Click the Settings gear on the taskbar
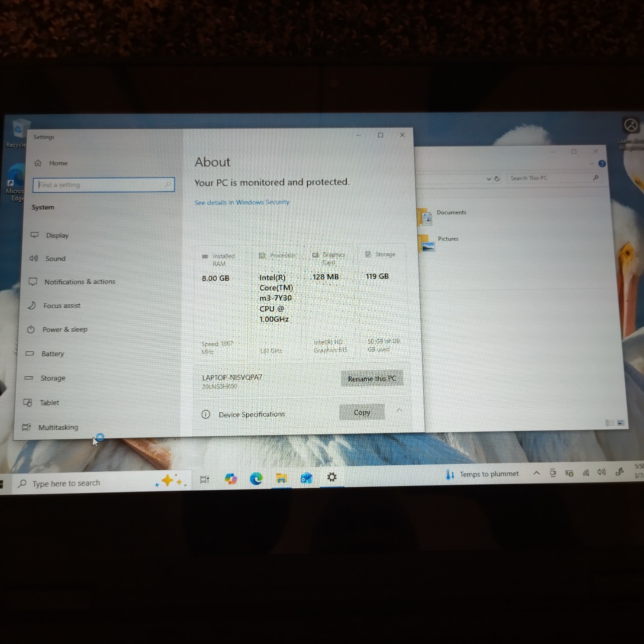 [x=332, y=477]
